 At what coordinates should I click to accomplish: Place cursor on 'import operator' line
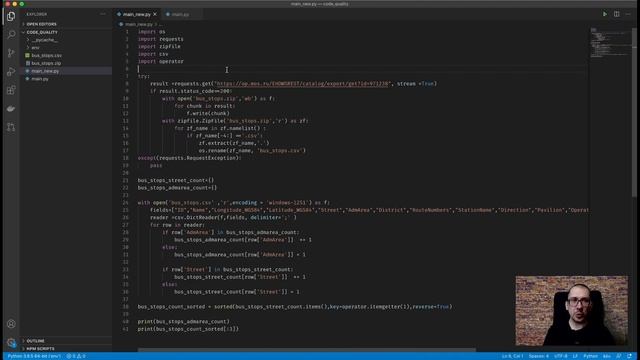(160, 61)
